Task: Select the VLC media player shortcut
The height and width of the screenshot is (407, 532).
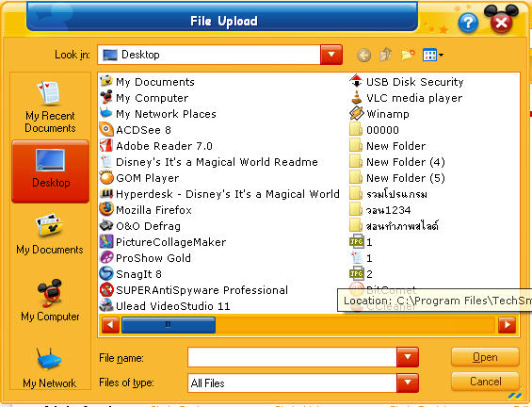Action: (x=406, y=98)
